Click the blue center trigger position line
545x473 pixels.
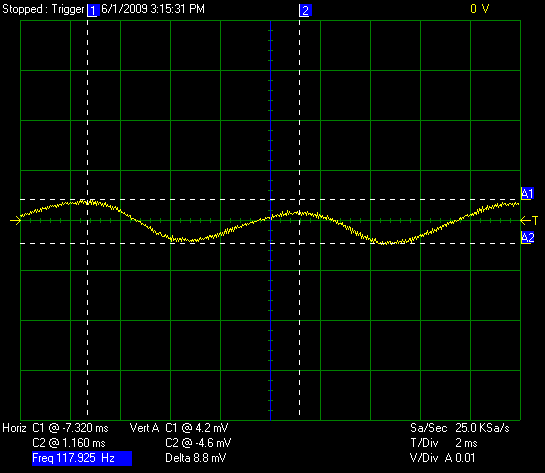pyautogui.click(x=270, y=220)
